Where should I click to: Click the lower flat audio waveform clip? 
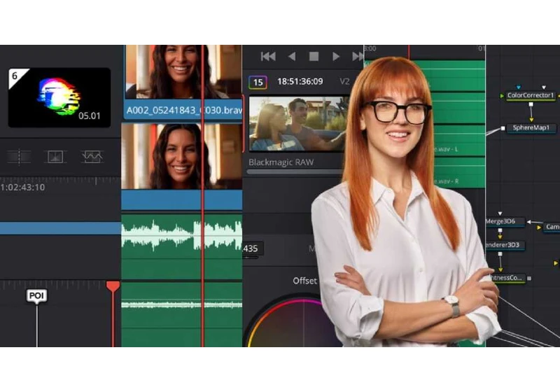coord(182,304)
